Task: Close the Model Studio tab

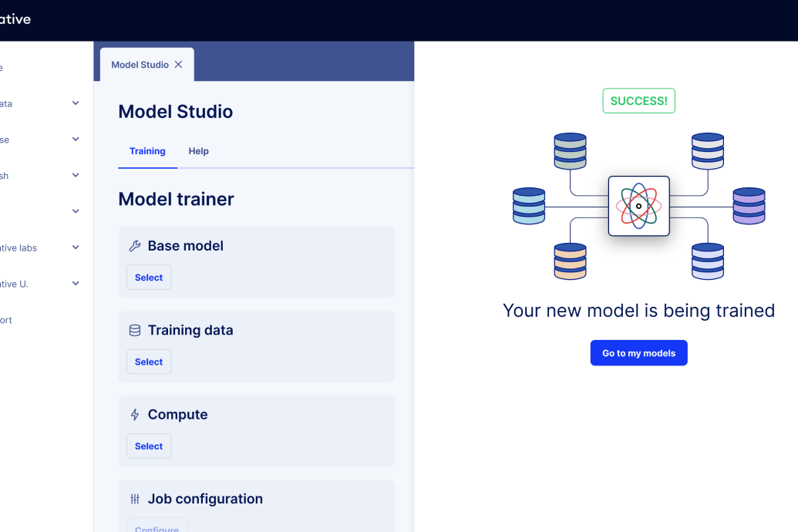Action: pos(179,65)
